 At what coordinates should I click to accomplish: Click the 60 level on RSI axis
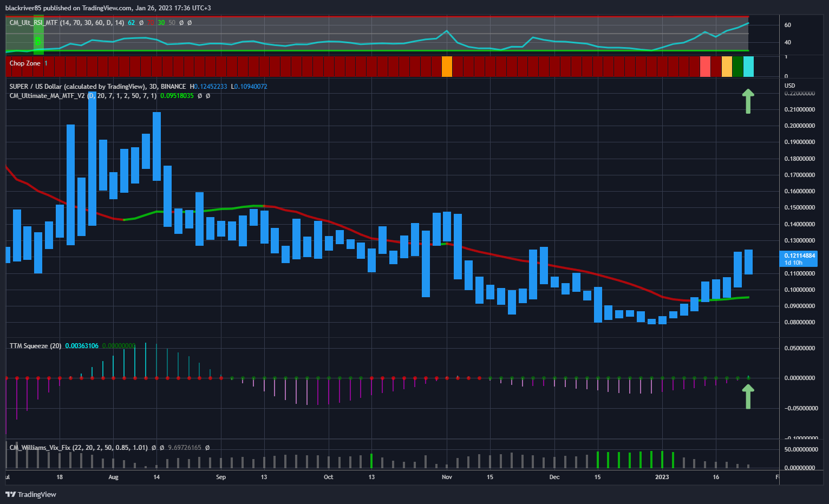pos(788,25)
